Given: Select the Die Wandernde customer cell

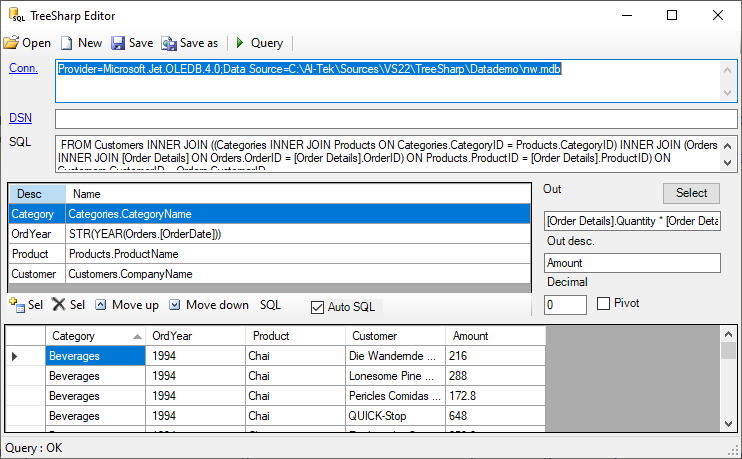Looking at the screenshot, I should click(395, 356).
